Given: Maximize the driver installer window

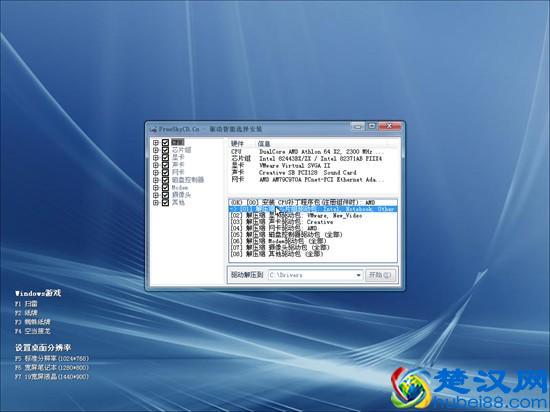Looking at the screenshot, I should [371, 126].
